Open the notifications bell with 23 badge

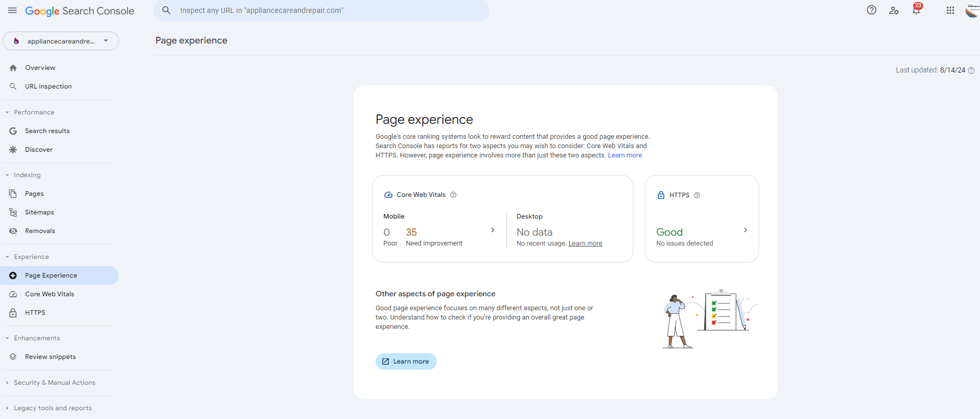tap(916, 10)
